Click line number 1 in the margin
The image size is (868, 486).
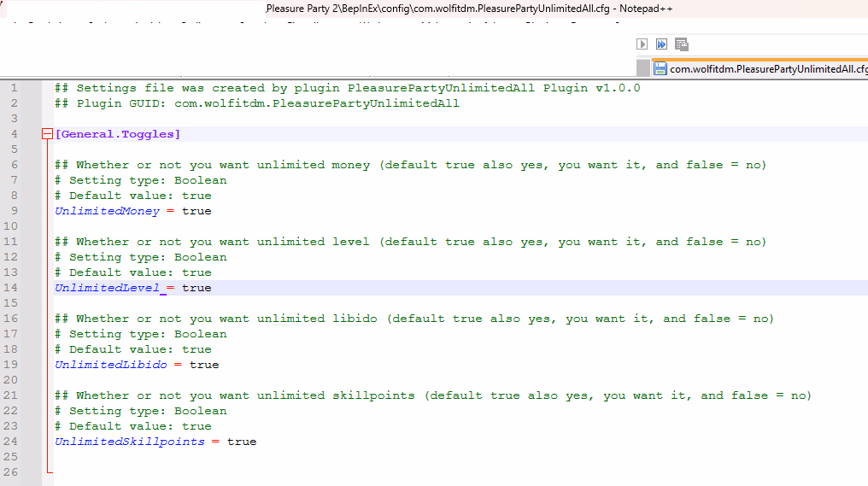click(x=13, y=88)
